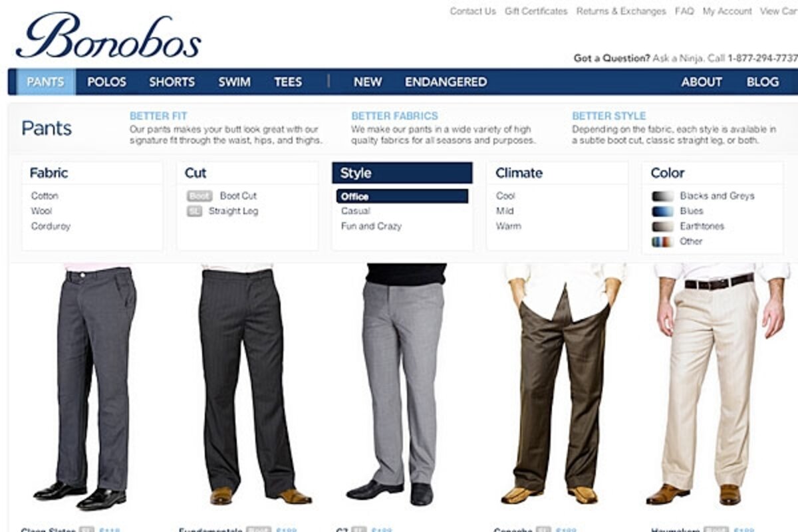The image size is (798, 532).
Task: Open the Blog page
Action: (x=763, y=82)
